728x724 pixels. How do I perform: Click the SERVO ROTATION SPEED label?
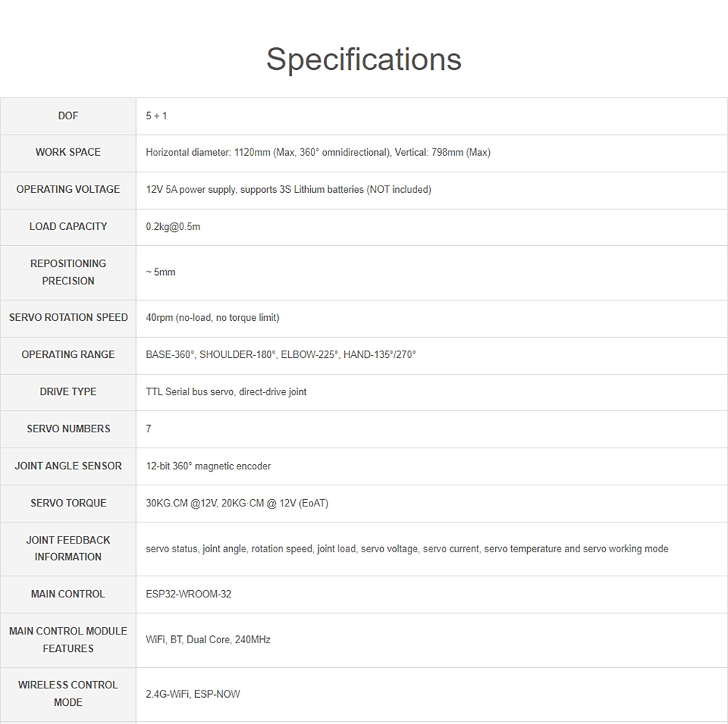click(x=68, y=317)
